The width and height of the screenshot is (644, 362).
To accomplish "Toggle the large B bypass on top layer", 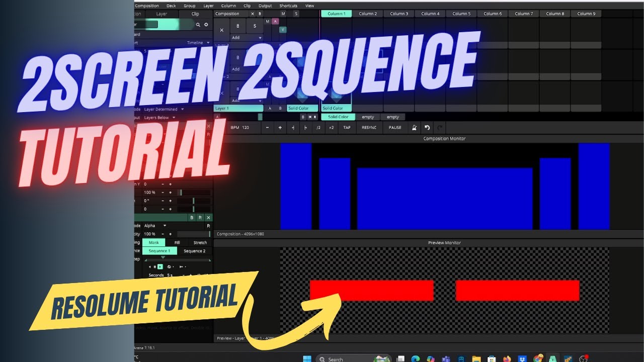I will pyautogui.click(x=238, y=26).
